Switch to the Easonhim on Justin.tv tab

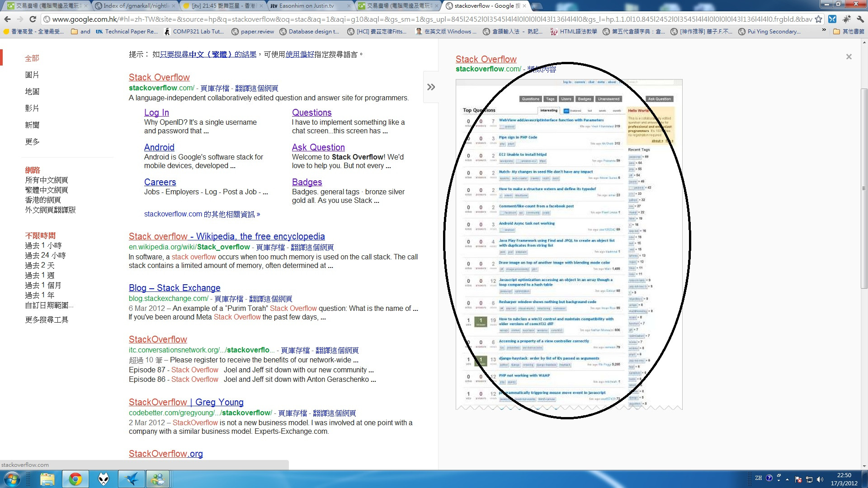[x=307, y=6]
